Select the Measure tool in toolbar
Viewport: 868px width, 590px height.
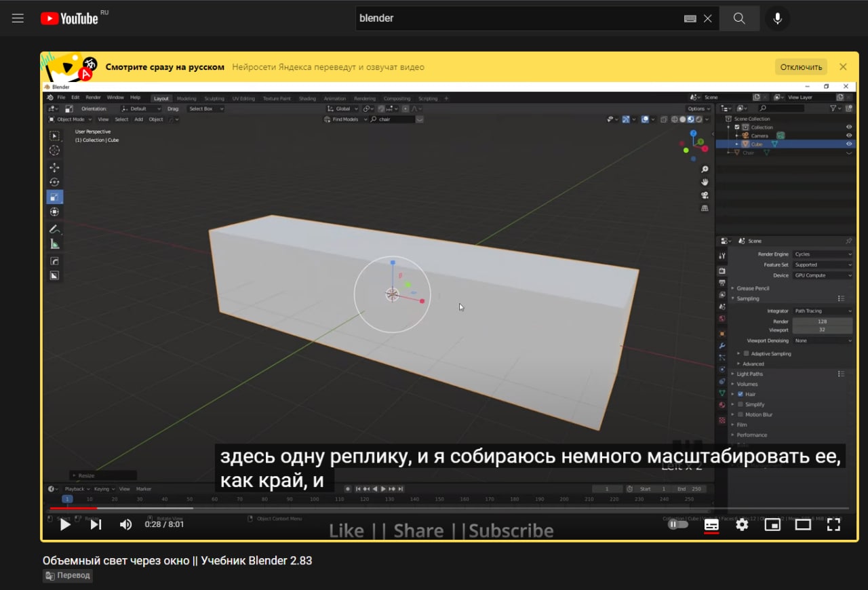54,244
